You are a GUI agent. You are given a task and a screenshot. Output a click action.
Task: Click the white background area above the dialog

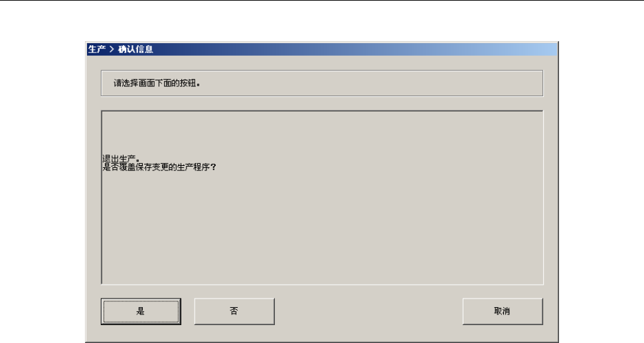pyautogui.click(x=322, y=21)
